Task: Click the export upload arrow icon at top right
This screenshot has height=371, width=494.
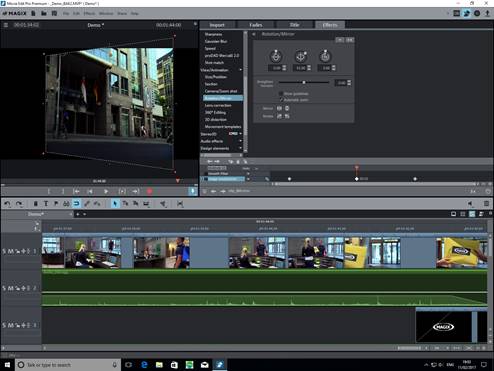Action: point(487,13)
